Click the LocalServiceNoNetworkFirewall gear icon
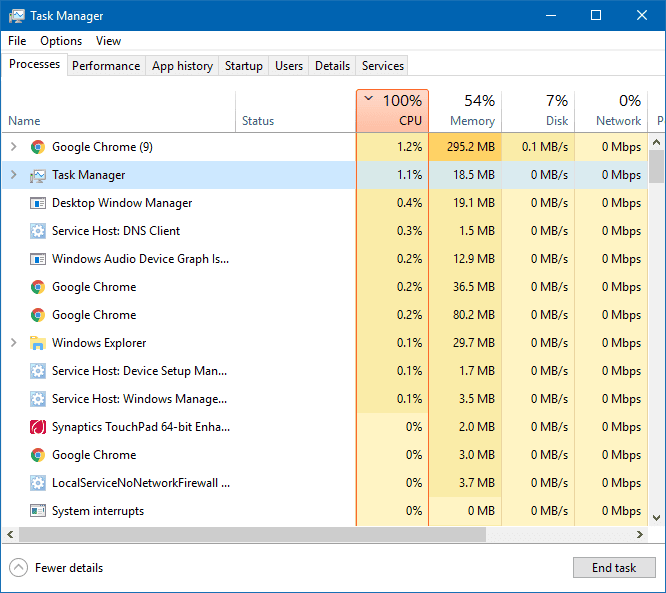The width and height of the screenshot is (666, 593). [38, 483]
